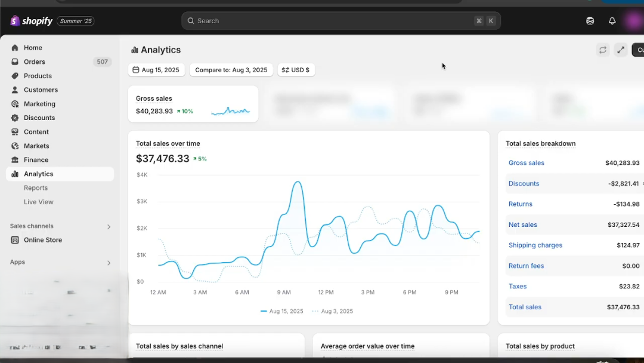This screenshot has width=644, height=363.
Task: Open the USD $ currency dropdown
Action: coord(296,70)
